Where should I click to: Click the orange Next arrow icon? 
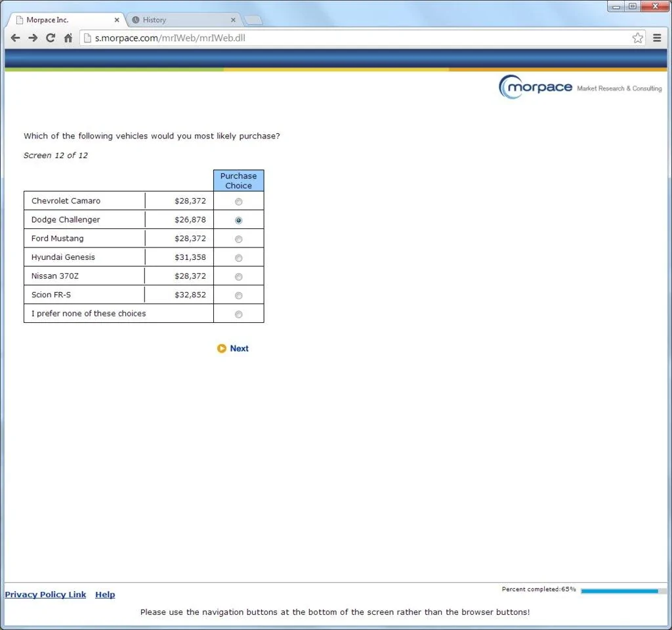click(221, 348)
